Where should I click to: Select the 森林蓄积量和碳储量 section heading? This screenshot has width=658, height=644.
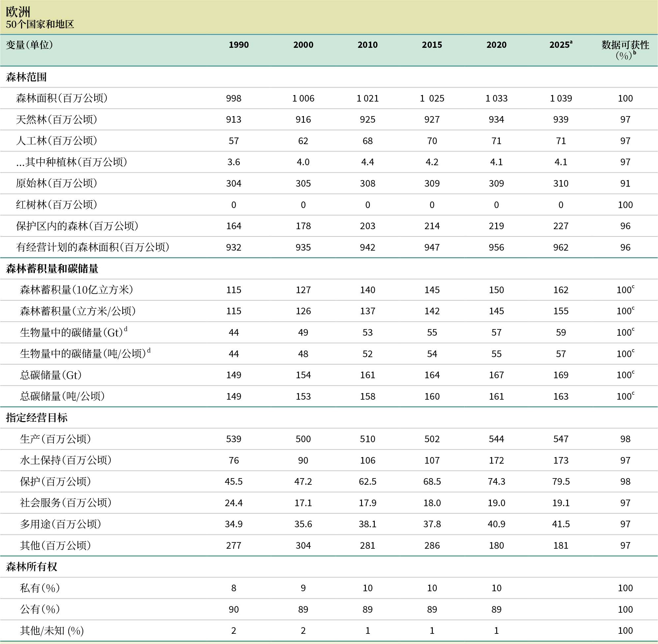pyautogui.click(x=52, y=268)
